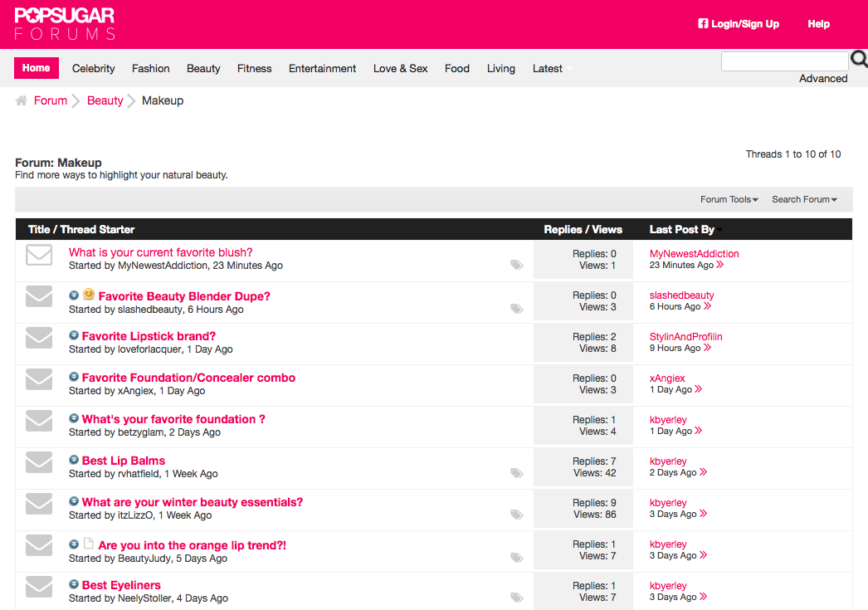View last poster slashedbeauty profile
Image resolution: width=868 pixels, height=610 pixels.
tap(681, 295)
